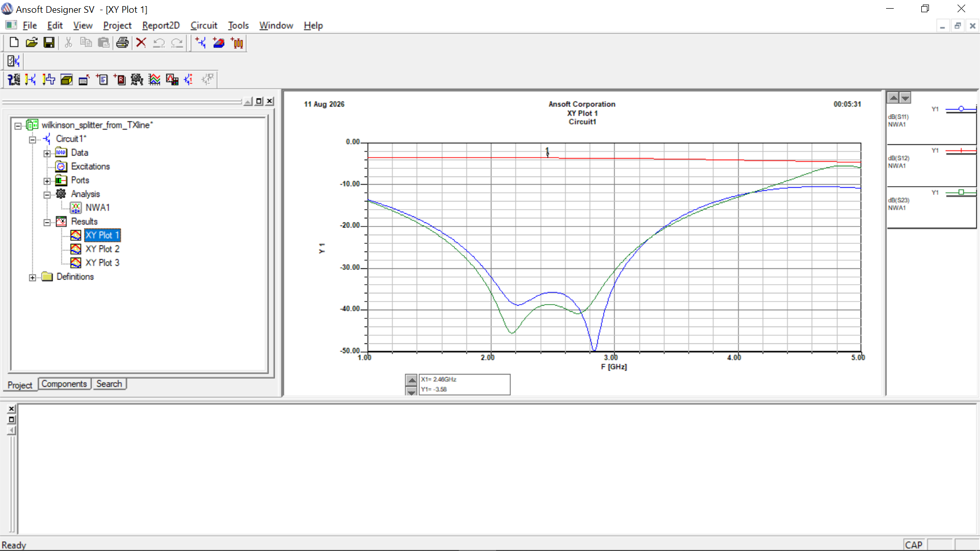Collapse the wilkinson_splitter_from_TXline project node
980x551 pixels.
click(18, 126)
